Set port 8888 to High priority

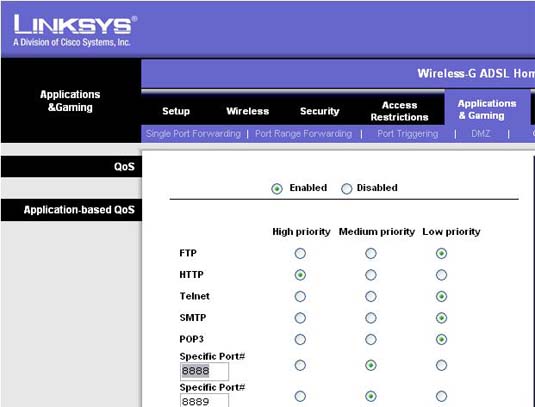click(x=300, y=365)
